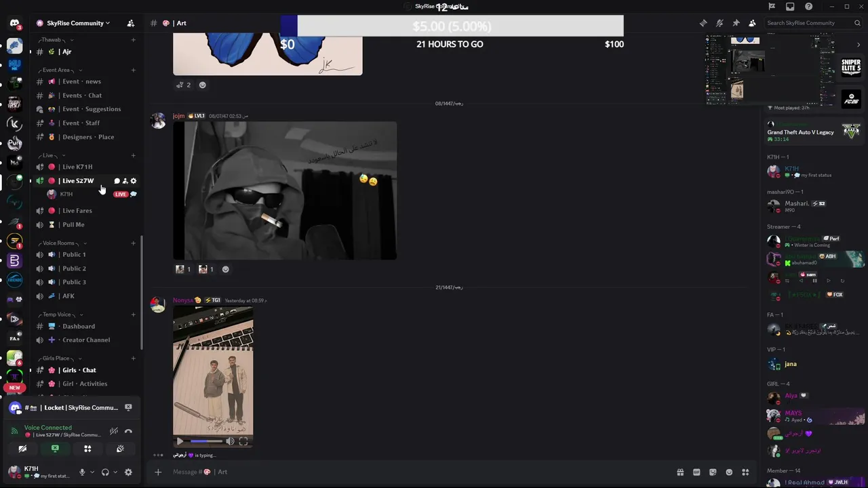This screenshot has height=488, width=868.
Task: Open apps icon in message bar
Action: point(745,472)
